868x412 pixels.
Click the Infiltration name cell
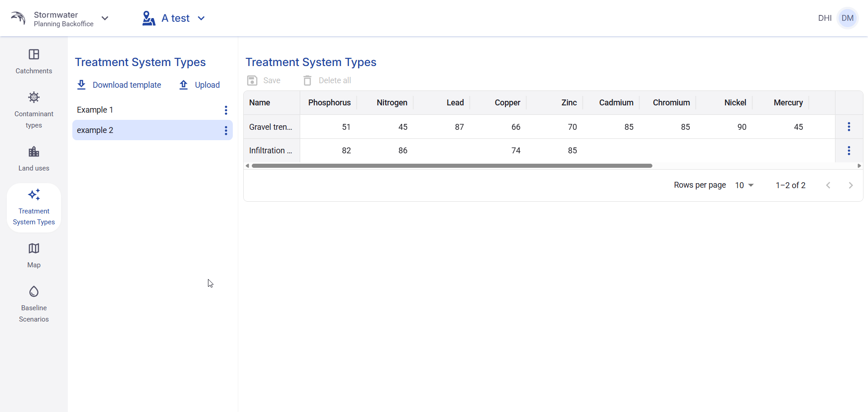tap(272, 151)
